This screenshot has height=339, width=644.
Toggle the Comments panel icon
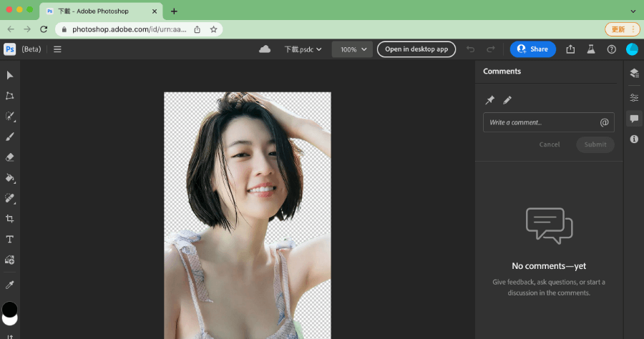[634, 119]
